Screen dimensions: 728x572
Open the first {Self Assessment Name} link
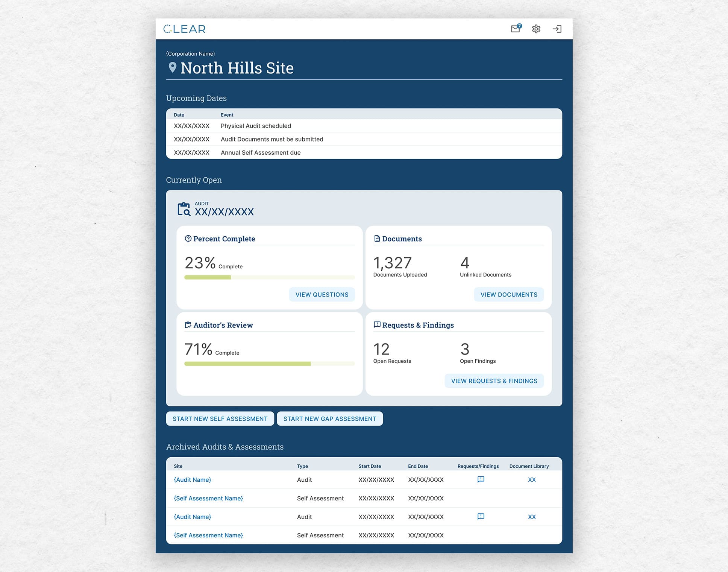click(208, 498)
